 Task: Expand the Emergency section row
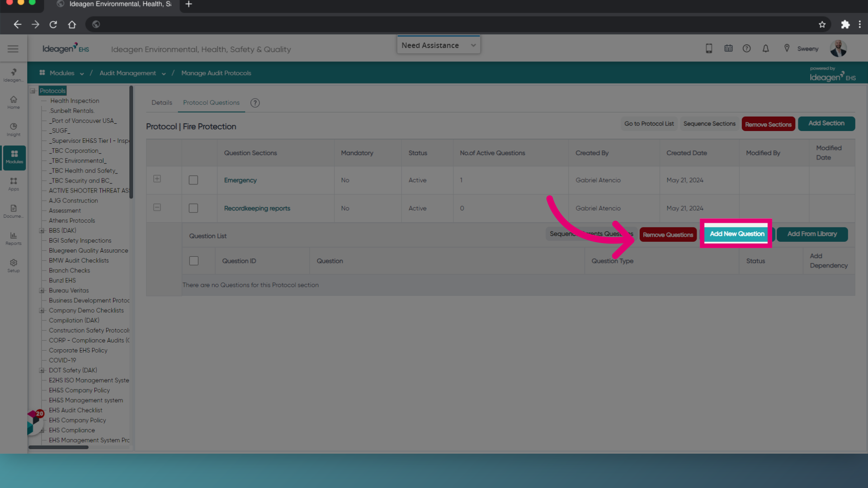pyautogui.click(x=157, y=179)
